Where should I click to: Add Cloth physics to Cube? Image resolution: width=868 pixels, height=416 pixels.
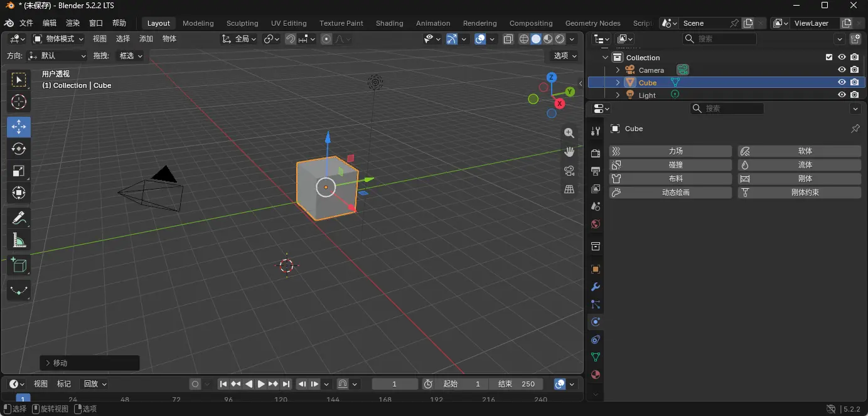[670, 179]
